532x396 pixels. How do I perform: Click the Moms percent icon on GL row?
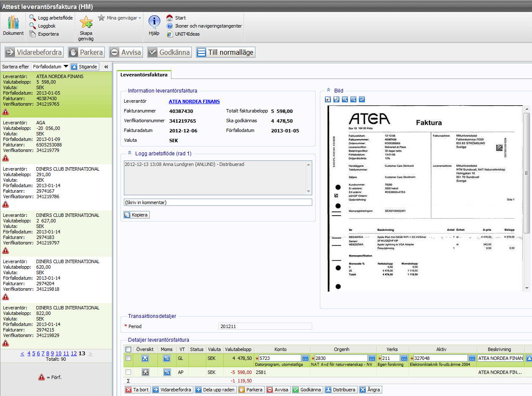(x=167, y=359)
